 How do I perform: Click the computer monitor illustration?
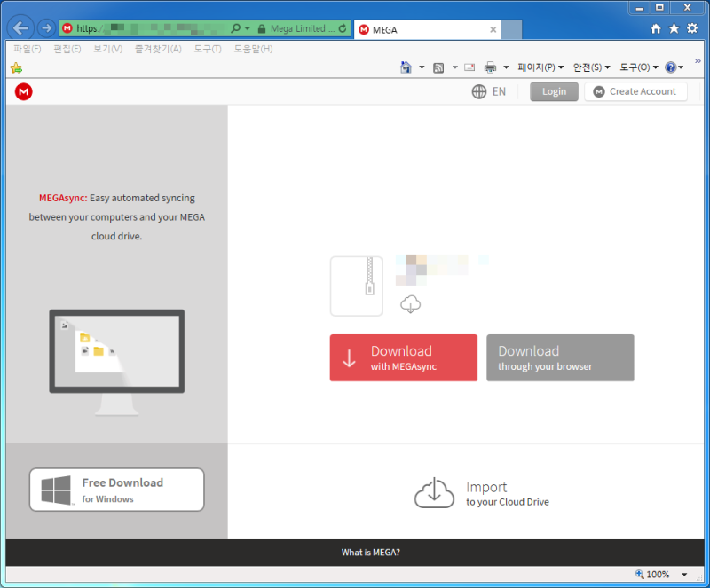click(x=117, y=362)
